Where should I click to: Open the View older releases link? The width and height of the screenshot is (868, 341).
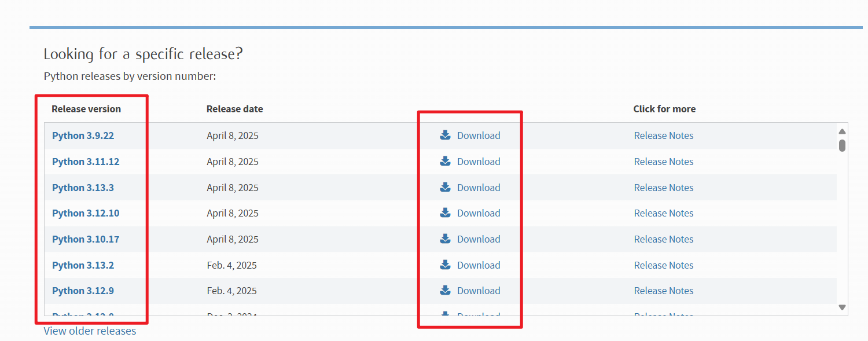coord(90,331)
